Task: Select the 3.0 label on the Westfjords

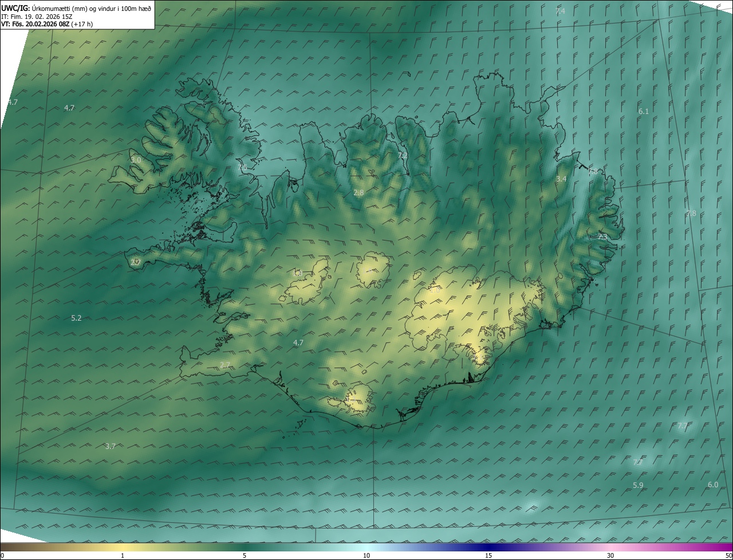Action: pyautogui.click(x=136, y=160)
